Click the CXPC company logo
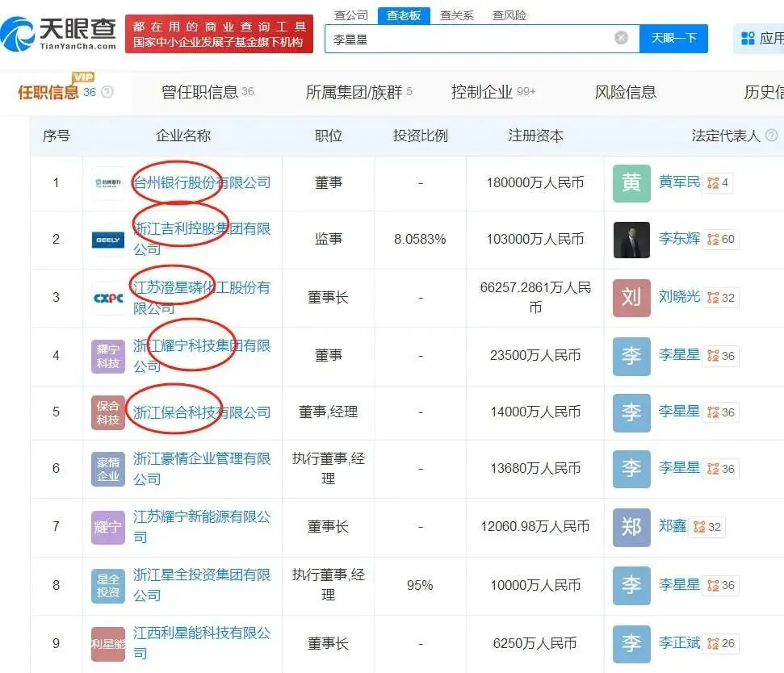 tap(107, 298)
